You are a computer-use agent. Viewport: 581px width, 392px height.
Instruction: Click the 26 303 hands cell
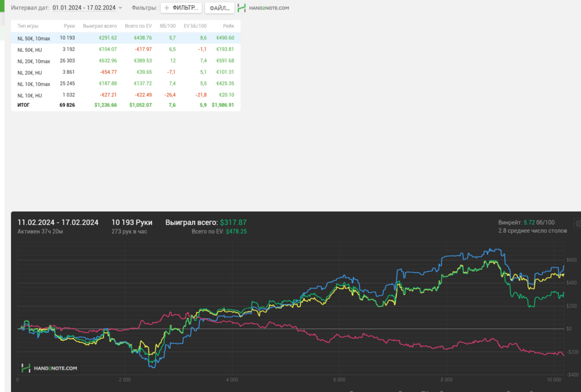[x=67, y=61]
